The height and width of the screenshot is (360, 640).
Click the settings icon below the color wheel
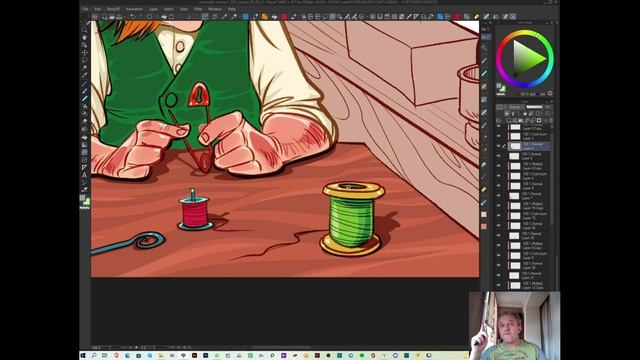[550, 93]
